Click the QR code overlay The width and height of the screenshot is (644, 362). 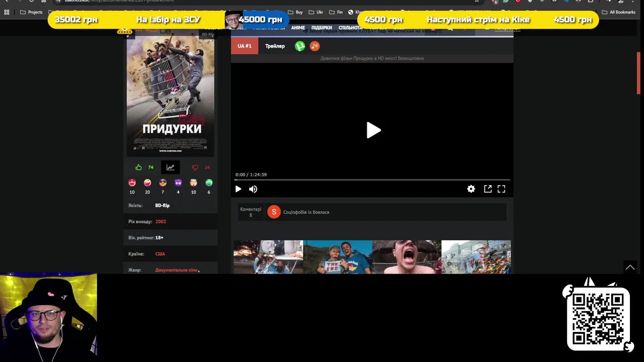pos(598,319)
